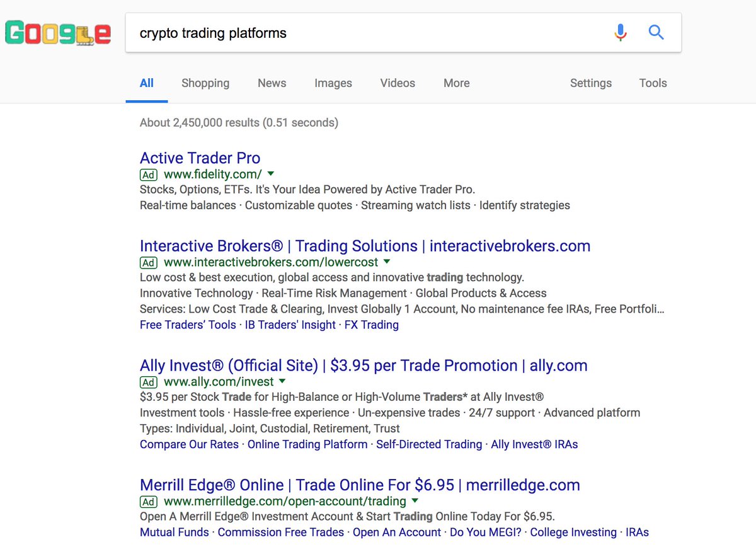Open Interactive Brokers Trading Solutions headline

point(365,246)
